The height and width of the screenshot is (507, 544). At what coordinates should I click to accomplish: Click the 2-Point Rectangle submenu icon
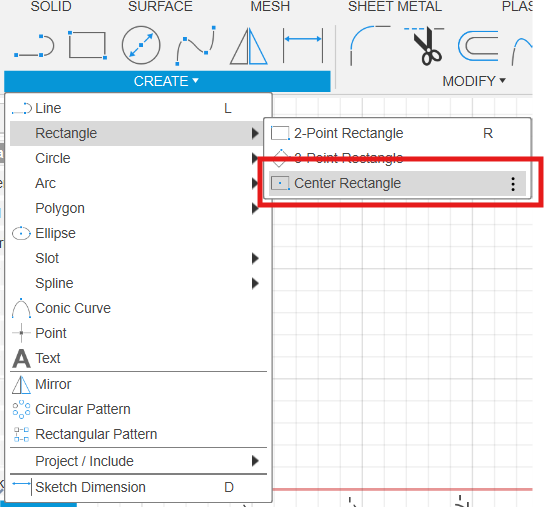[280, 133]
